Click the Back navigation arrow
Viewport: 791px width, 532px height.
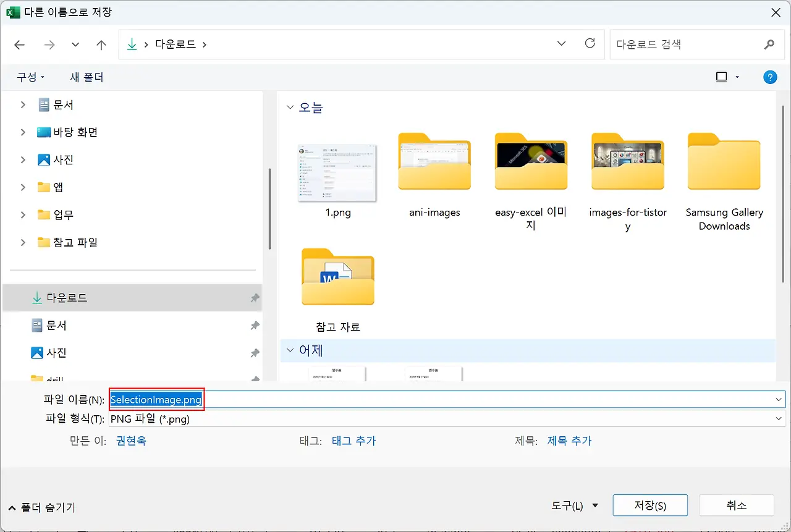(x=20, y=44)
